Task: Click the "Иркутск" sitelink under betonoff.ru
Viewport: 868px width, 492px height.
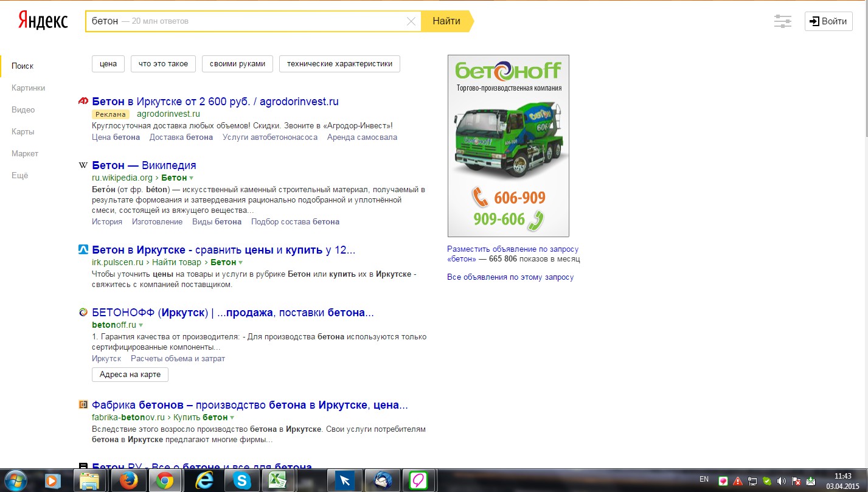Action: point(106,359)
